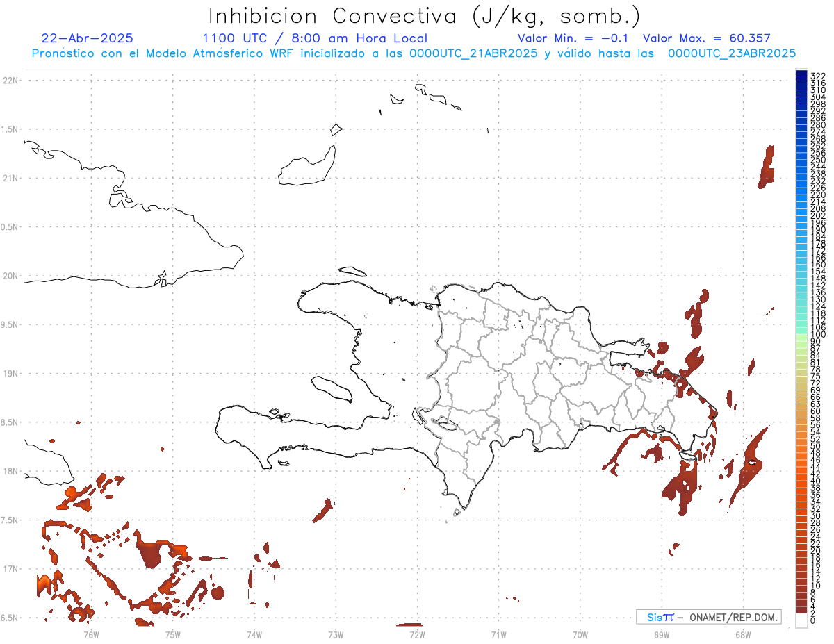Click '1100 UTC / 8:00 am Hora Local'
Viewport: 834px width, 644px height.
pos(315,38)
